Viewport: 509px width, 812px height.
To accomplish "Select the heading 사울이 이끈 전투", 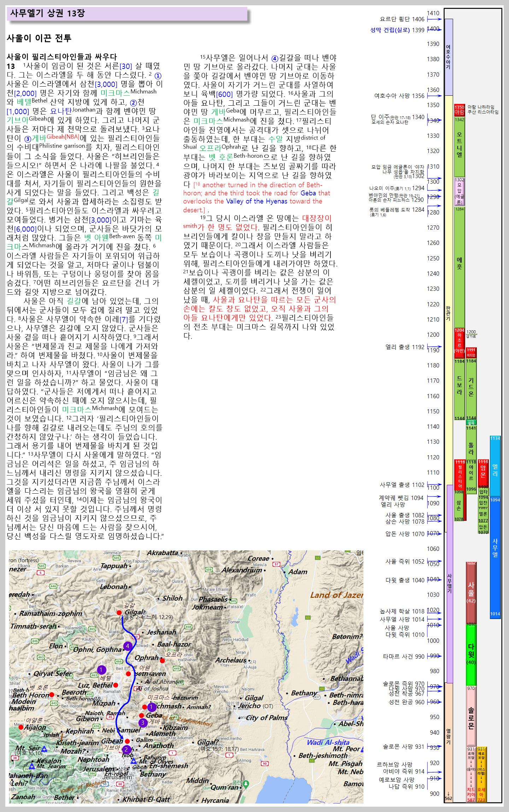I will 39,38.
